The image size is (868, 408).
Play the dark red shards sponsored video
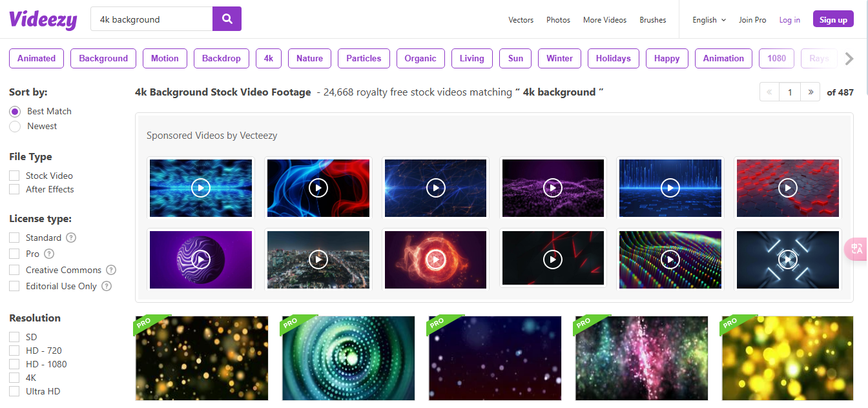pos(553,260)
